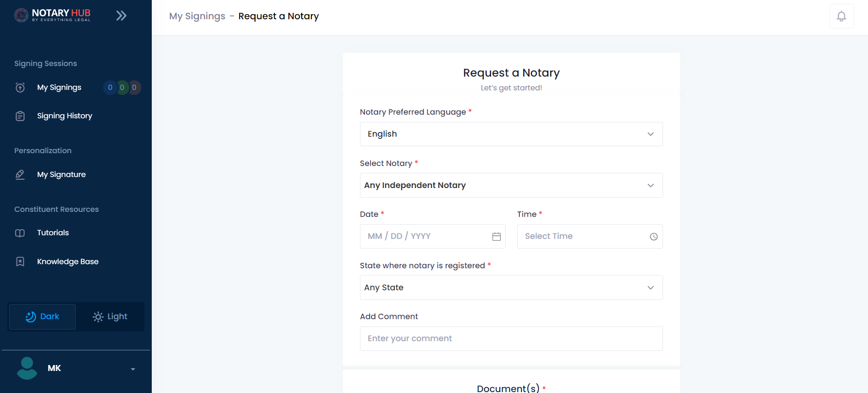Click the My Signature pen icon
Viewport: 868px width, 393px height.
(20, 175)
